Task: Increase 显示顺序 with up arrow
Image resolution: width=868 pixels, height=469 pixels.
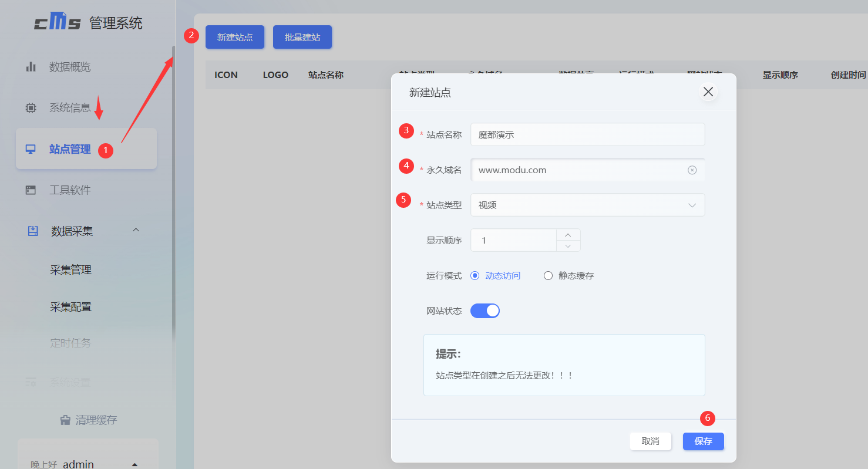Action: 568,234
